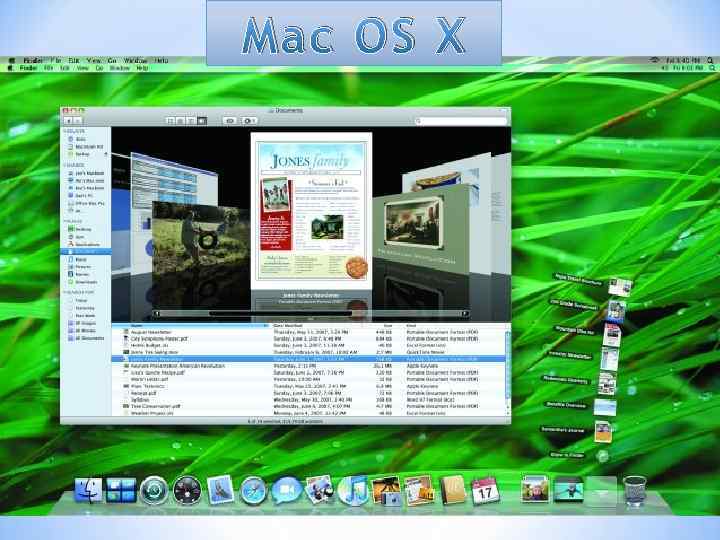Viewport: 720px width, 540px height.
Task: Click the Finder window search field
Action: (461, 121)
